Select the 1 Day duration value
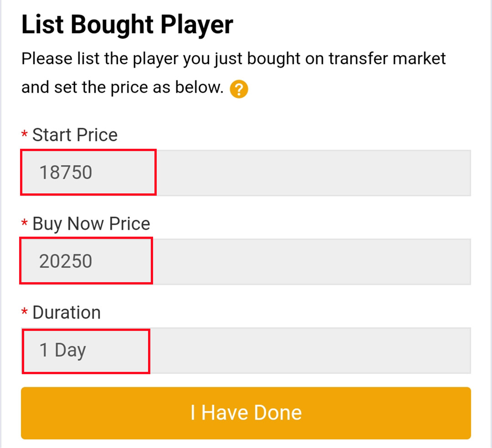492x448 pixels. click(x=63, y=351)
